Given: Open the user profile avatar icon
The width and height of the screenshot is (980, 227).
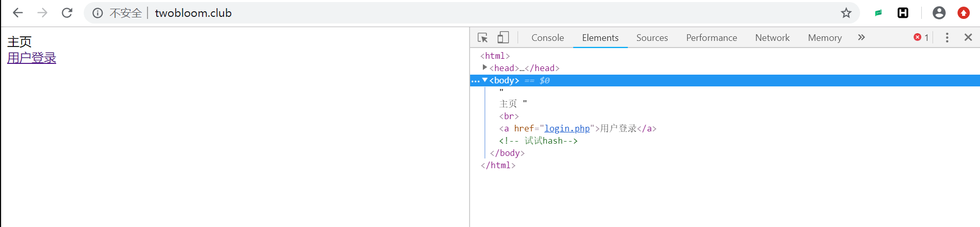Looking at the screenshot, I should (x=939, y=13).
